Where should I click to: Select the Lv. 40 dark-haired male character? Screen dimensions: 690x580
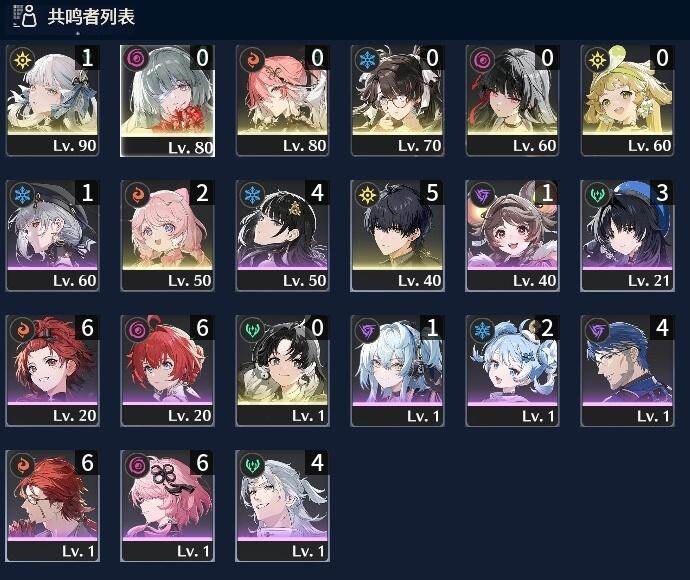pos(397,235)
